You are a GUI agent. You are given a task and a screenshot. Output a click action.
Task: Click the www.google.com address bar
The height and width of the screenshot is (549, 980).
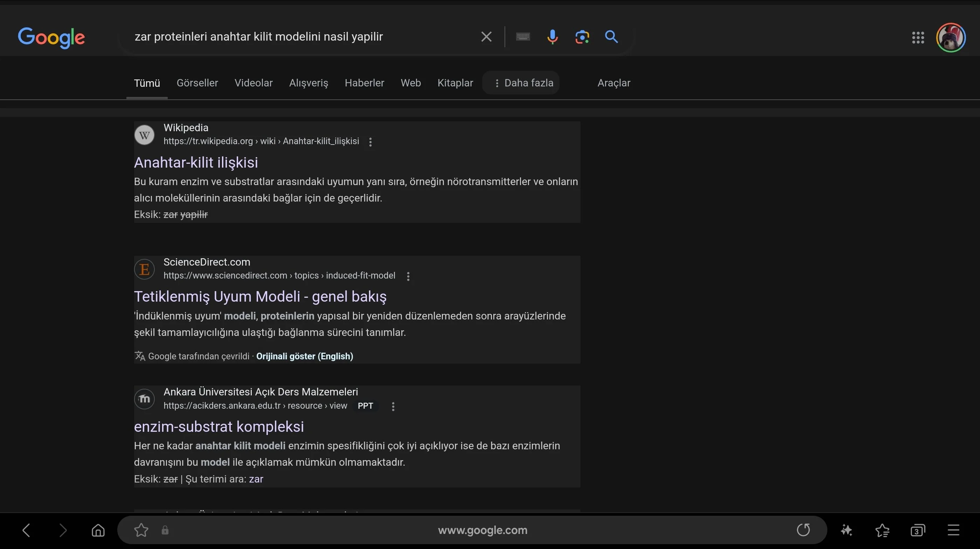(482, 530)
